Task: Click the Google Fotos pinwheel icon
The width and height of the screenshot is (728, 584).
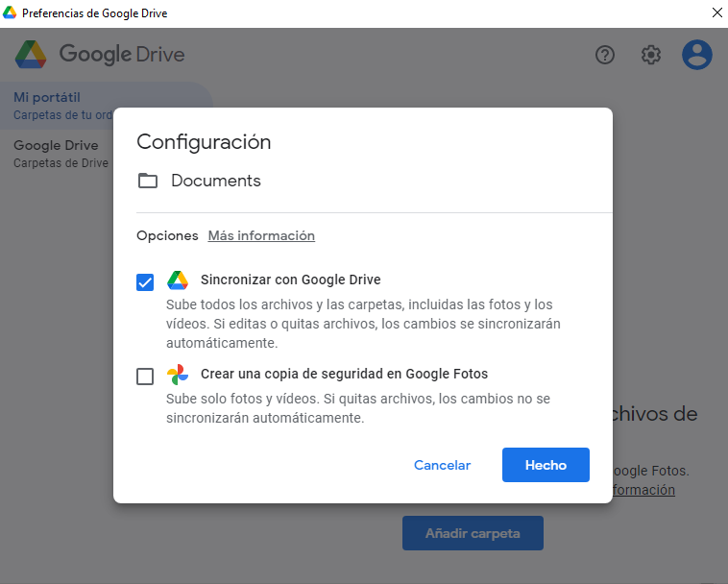Action: point(178,375)
